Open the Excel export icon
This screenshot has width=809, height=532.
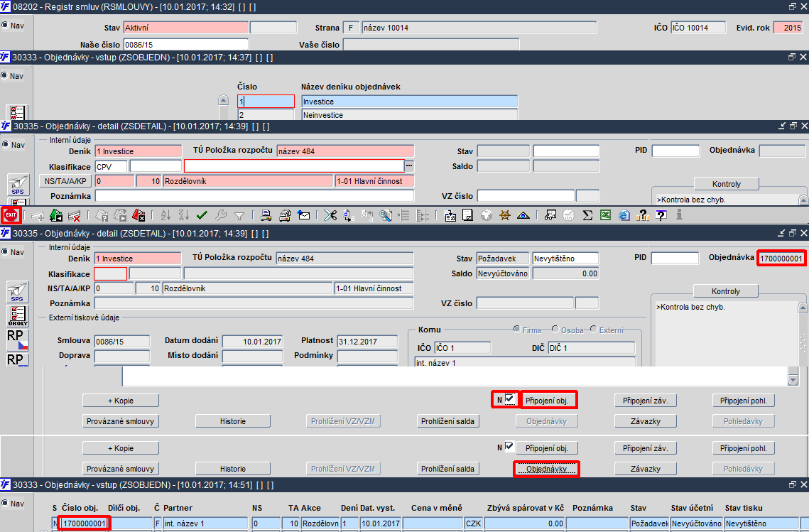tap(606, 215)
